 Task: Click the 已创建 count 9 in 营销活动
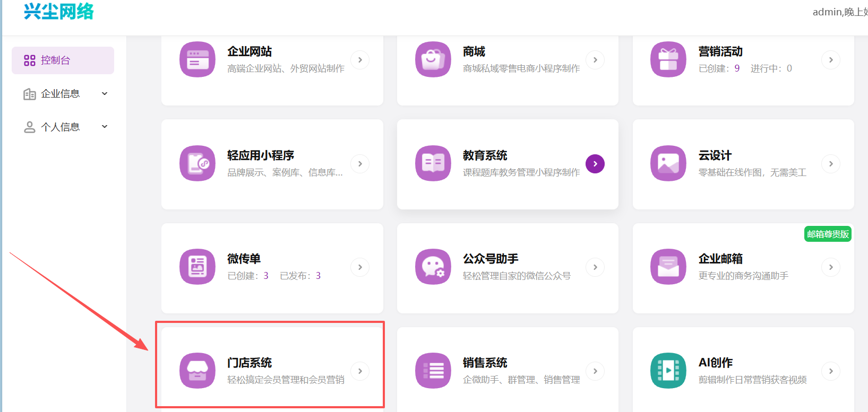(x=737, y=68)
